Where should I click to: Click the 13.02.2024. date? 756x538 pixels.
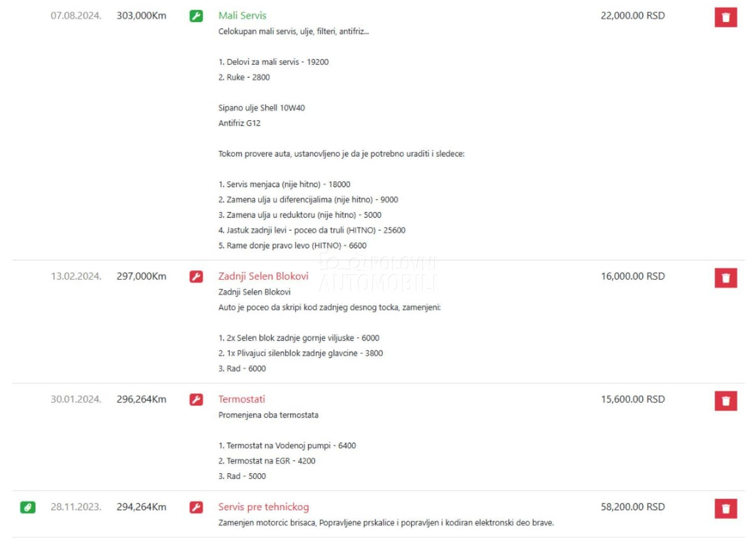[76, 276]
